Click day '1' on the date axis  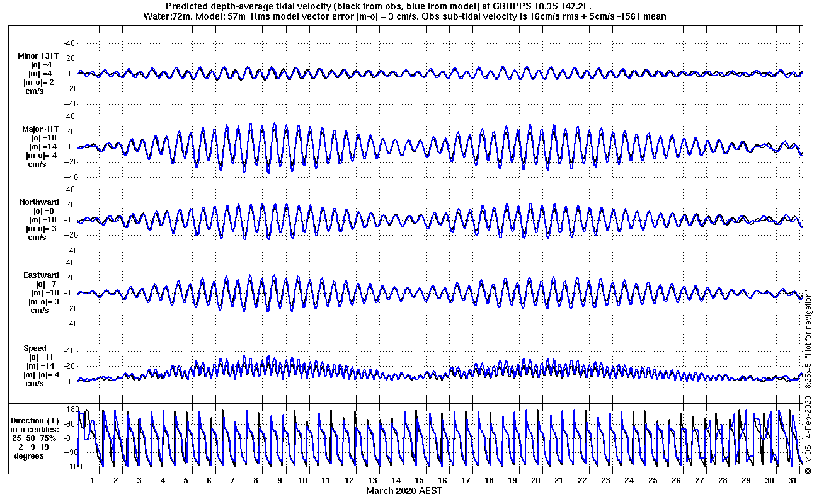tap(93, 481)
